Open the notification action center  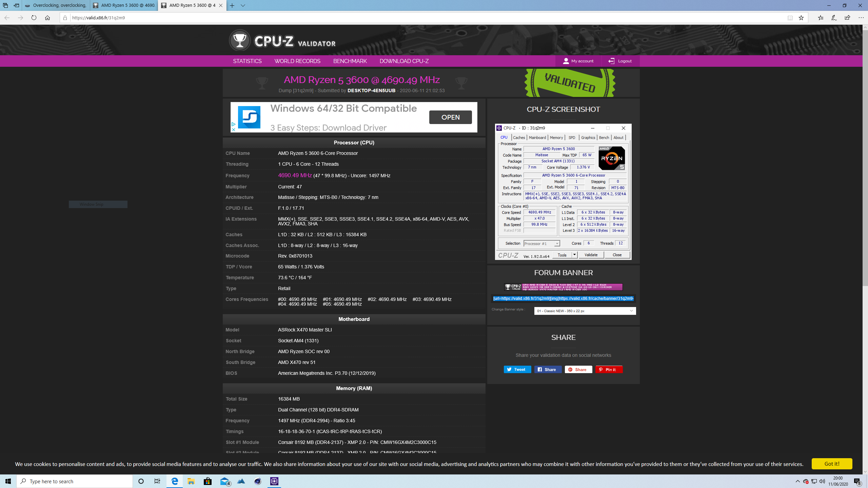click(x=857, y=481)
